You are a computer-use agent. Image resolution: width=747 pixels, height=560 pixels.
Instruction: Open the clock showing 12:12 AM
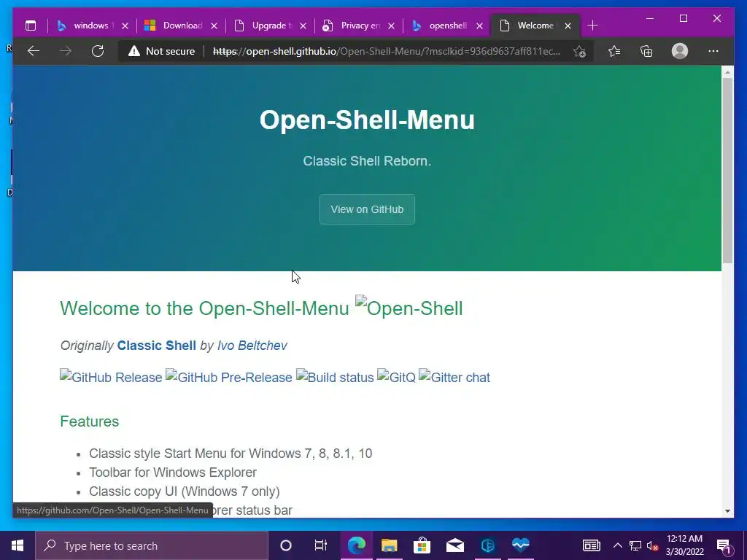(684, 545)
